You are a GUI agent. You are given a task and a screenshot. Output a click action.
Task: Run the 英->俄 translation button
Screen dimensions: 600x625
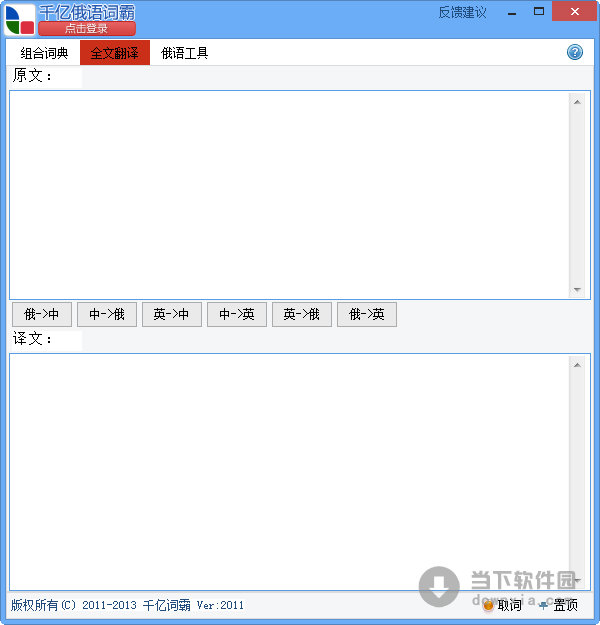pos(302,314)
